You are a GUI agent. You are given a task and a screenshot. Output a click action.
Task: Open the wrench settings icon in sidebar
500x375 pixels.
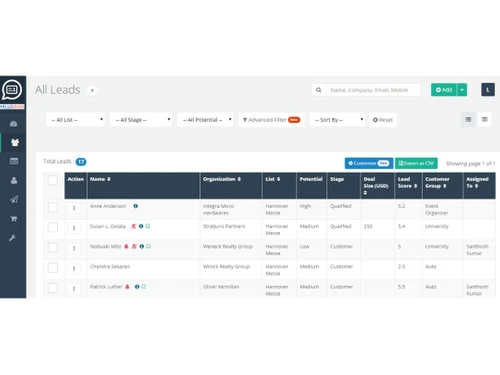tap(13, 238)
